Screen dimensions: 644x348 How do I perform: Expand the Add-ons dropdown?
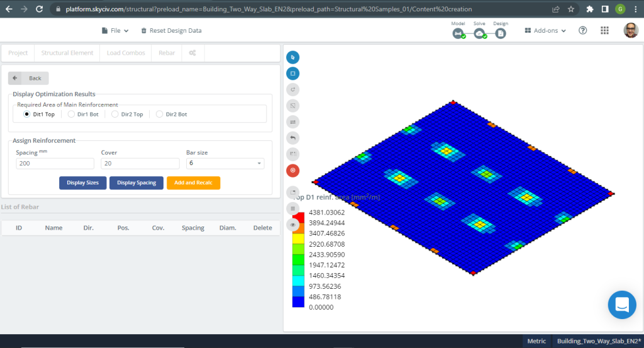(545, 30)
